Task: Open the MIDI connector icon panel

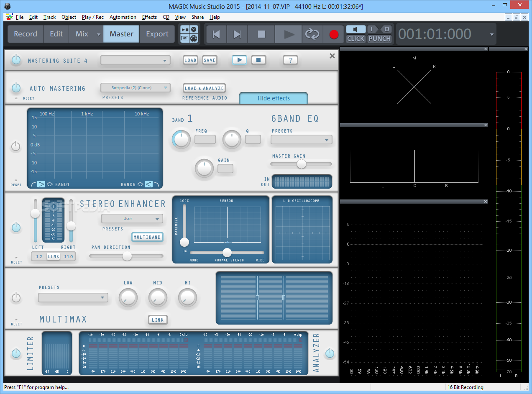Action: pos(194,38)
